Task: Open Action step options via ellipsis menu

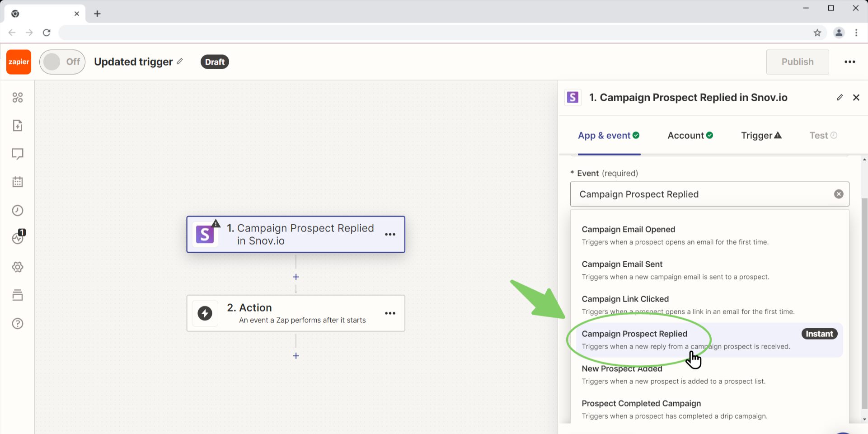Action: (x=389, y=313)
